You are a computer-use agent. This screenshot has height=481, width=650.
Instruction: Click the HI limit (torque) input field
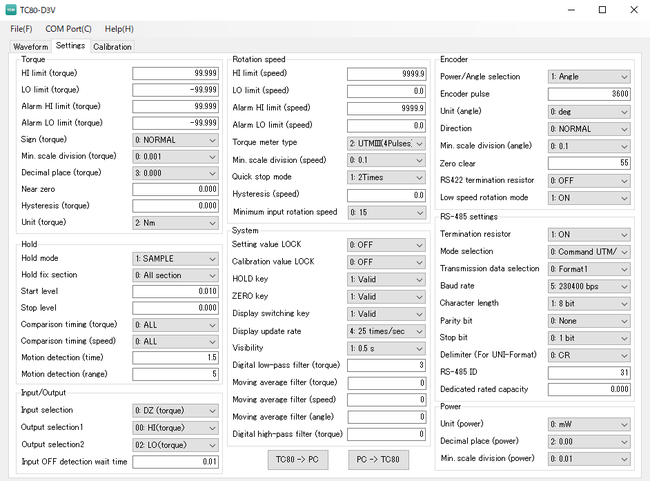tap(175, 74)
